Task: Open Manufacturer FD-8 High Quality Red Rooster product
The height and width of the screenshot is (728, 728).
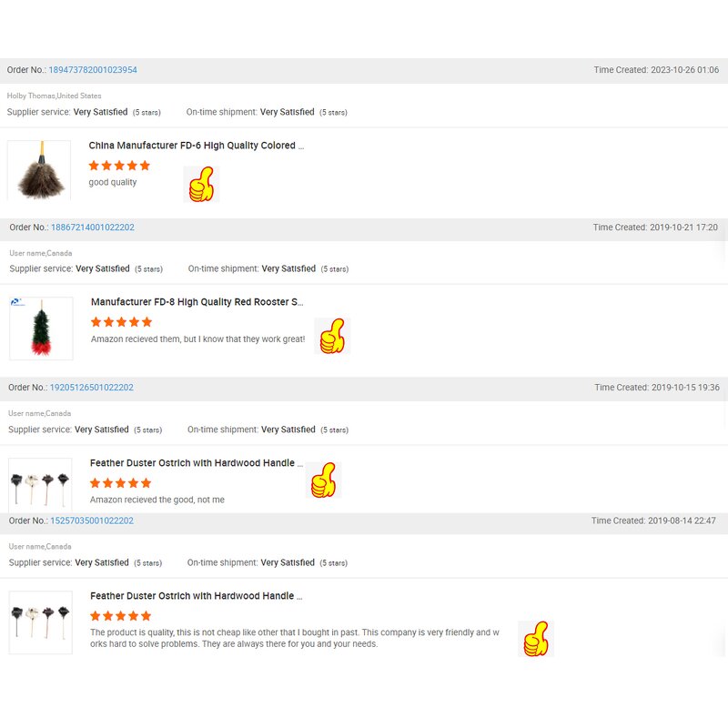Action: (197, 302)
